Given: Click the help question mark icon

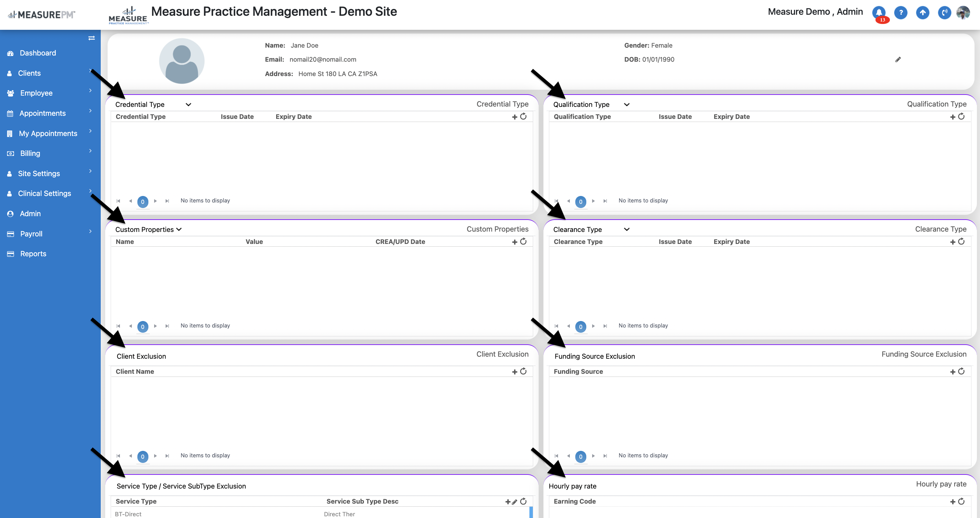Looking at the screenshot, I should pyautogui.click(x=901, y=13).
